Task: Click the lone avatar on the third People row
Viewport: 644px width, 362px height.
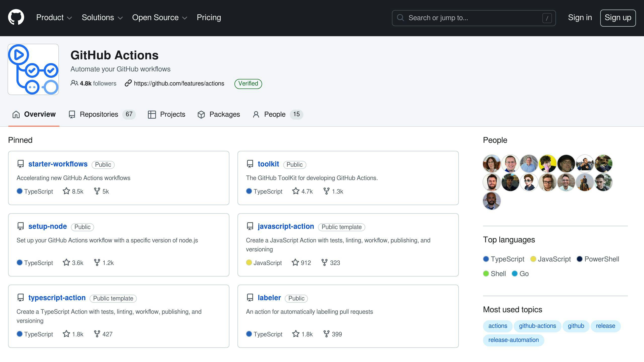Action: (x=492, y=201)
